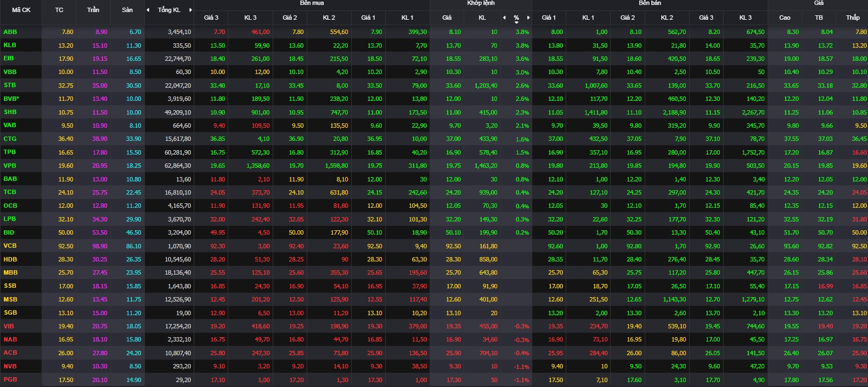Open the BVB* stock symbol
868x387 pixels.
(x=12, y=99)
